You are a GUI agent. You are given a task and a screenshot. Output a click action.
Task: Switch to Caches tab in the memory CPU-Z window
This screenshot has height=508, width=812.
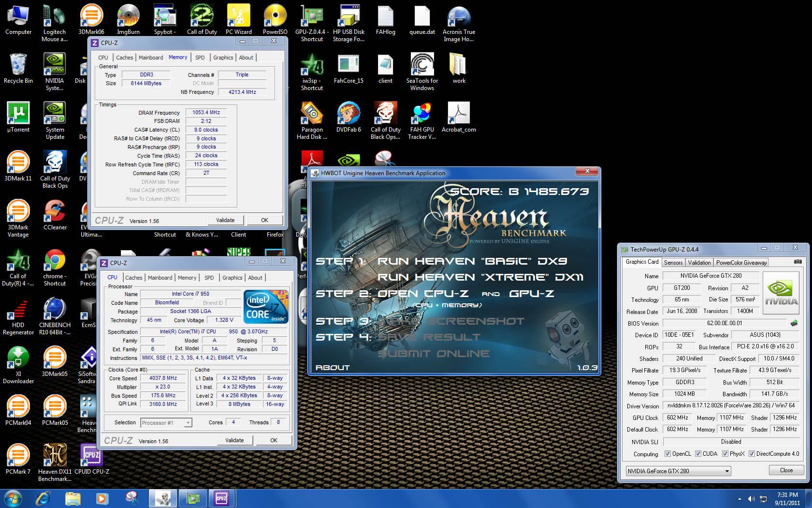coord(124,58)
